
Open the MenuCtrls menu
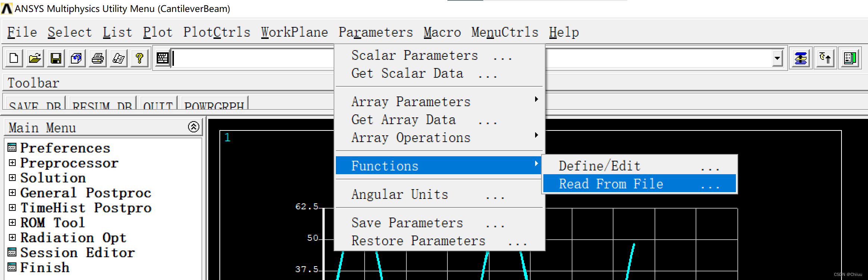click(505, 32)
